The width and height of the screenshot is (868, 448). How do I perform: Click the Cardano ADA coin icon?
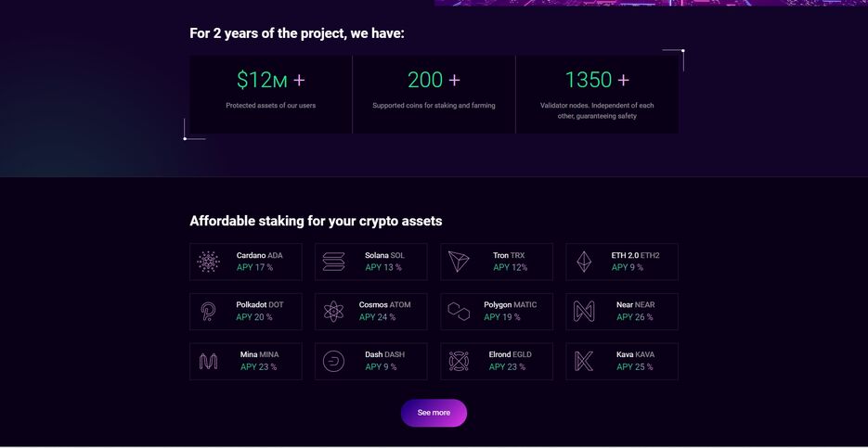pyautogui.click(x=209, y=262)
